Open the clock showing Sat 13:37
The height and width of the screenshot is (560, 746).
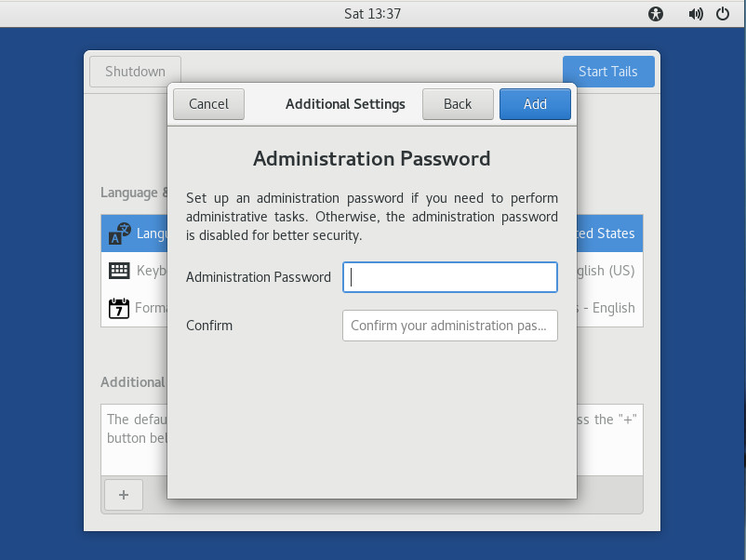tap(372, 14)
